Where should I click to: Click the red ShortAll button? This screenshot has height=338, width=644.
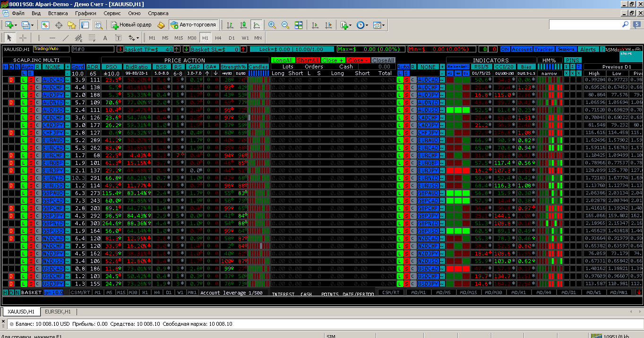(x=308, y=60)
